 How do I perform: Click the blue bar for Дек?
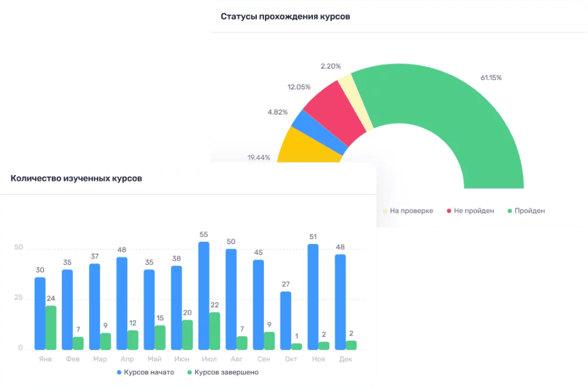pos(341,302)
